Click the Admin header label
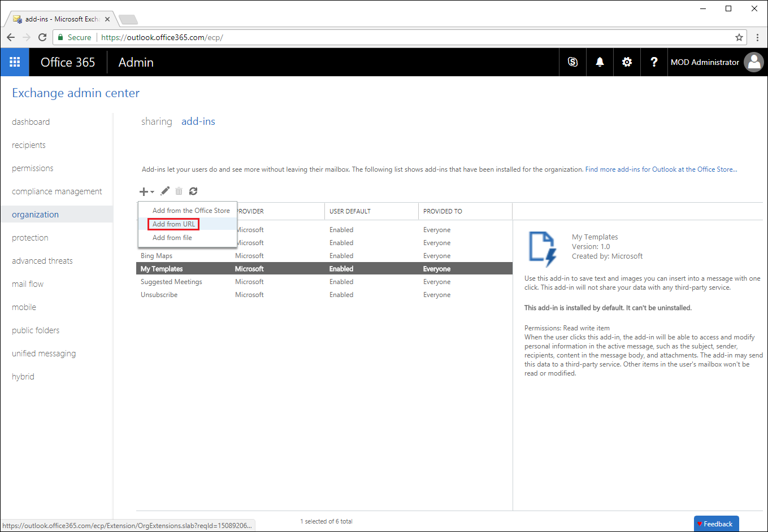This screenshot has height=532, width=768. (x=136, y=62)
